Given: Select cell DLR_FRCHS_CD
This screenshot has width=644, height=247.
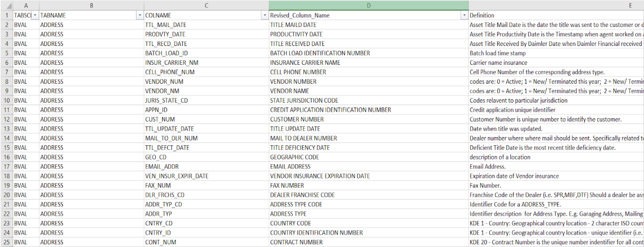Looking at the screenshot, I should point(206,195).
